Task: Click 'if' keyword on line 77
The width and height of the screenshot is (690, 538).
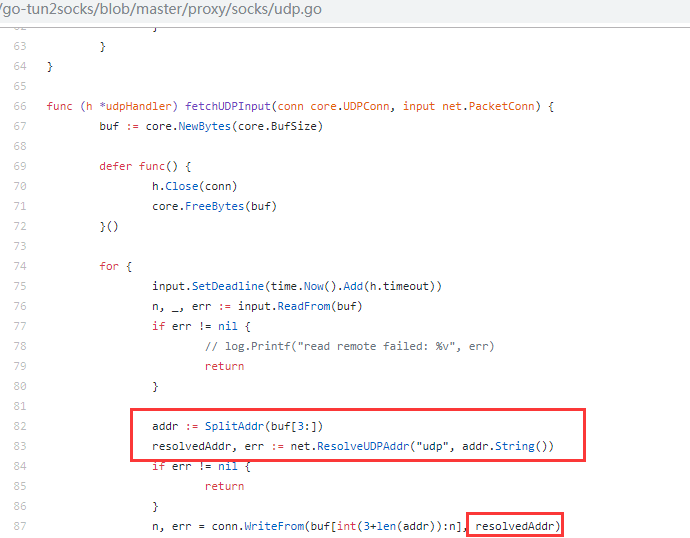Action: click(x=158, y=326)
